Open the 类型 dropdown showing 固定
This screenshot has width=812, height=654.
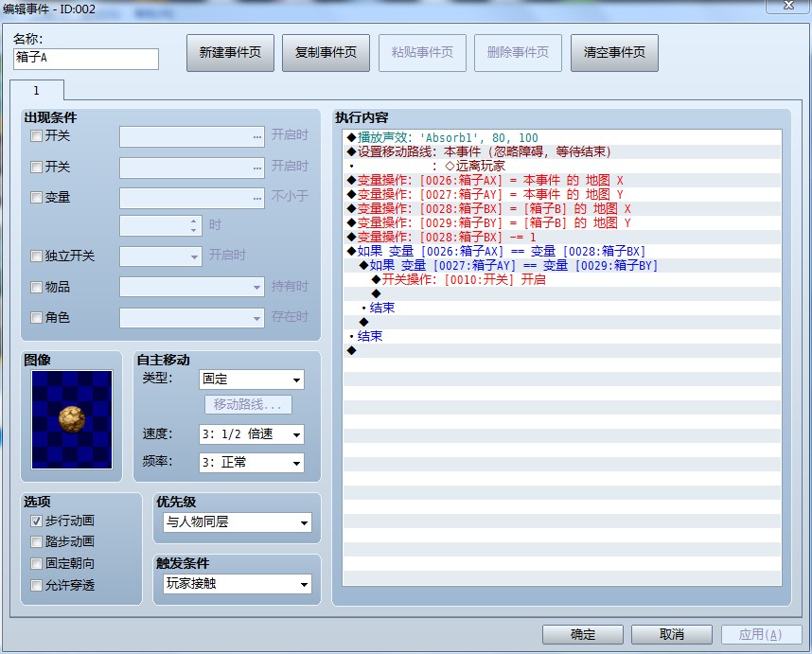coord(252,380)
